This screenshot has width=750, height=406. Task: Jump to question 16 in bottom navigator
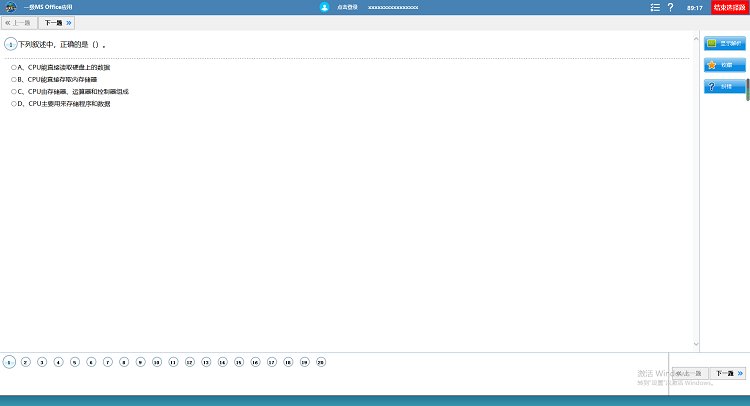255,362
